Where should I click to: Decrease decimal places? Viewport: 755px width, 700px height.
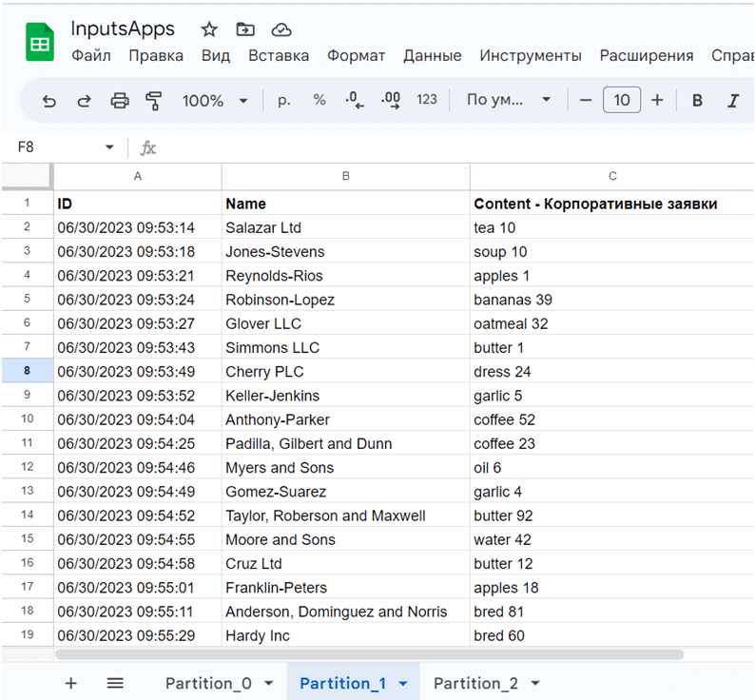[355, 100]
